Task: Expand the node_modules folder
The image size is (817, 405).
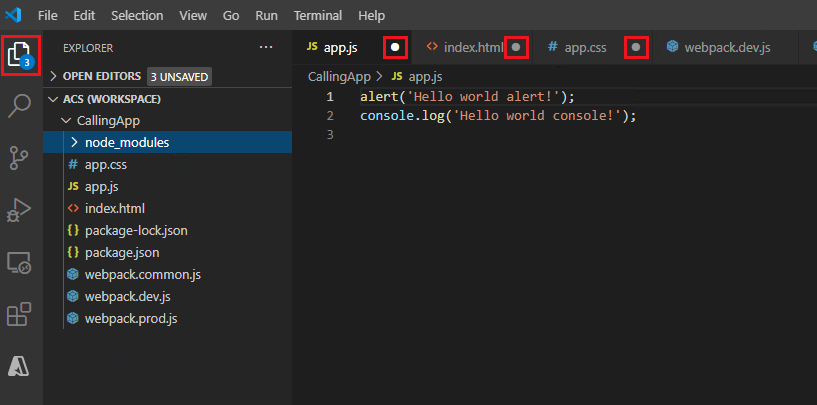Action: (74, 142)
